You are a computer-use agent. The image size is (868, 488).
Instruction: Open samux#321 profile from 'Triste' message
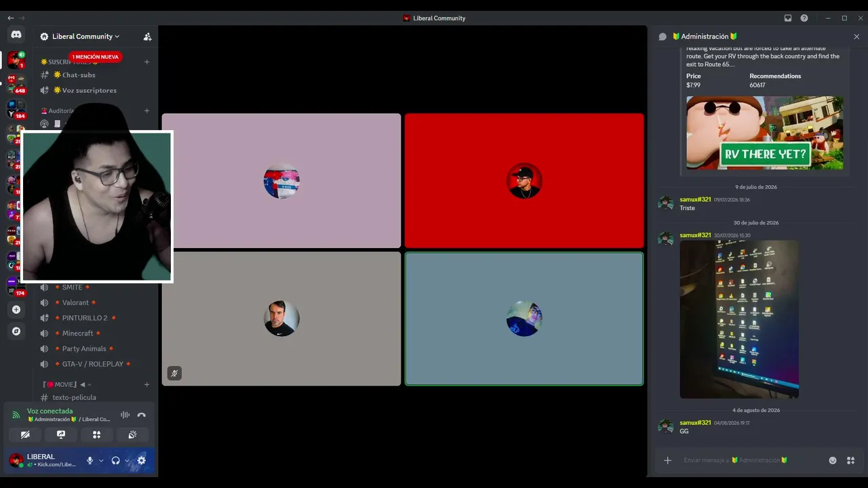pos(695,199)
